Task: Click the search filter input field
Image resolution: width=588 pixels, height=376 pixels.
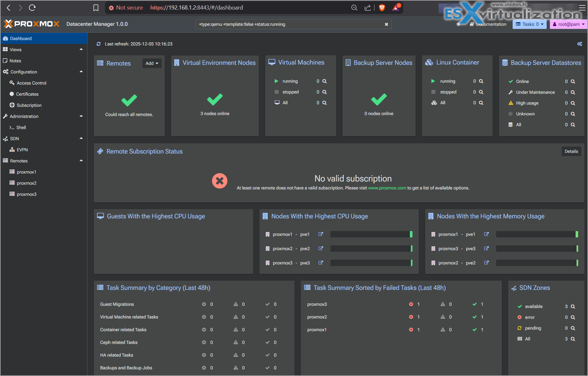Action: (x=286, y=24)
